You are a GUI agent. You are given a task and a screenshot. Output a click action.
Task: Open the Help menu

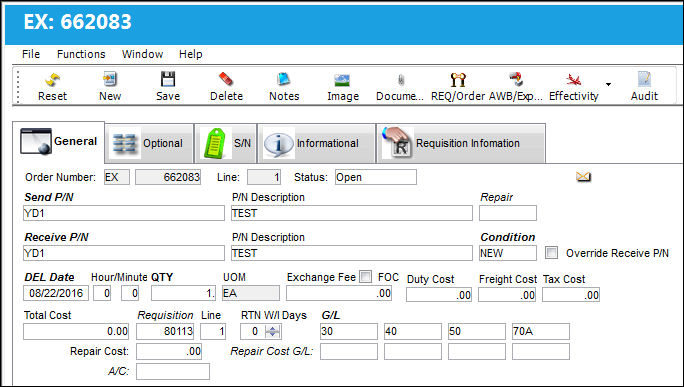191,54
